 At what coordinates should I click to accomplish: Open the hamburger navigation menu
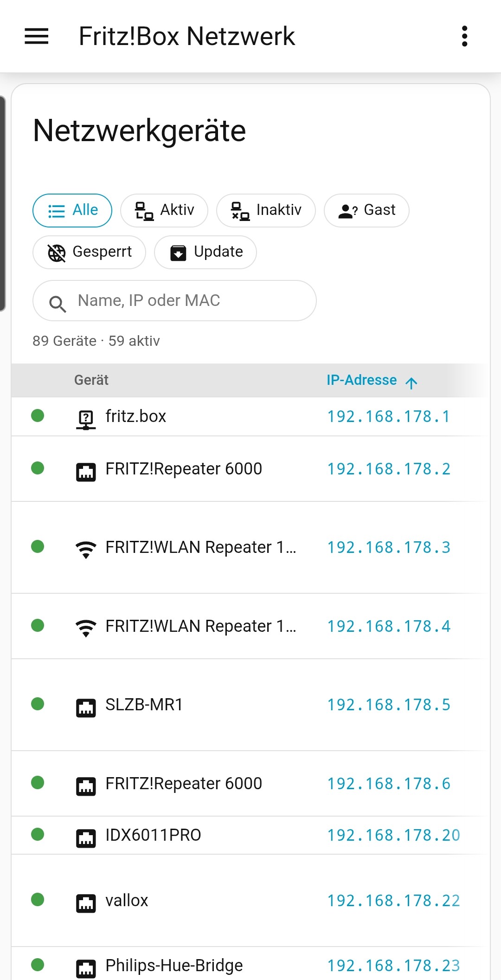click(x=37, y=36)
